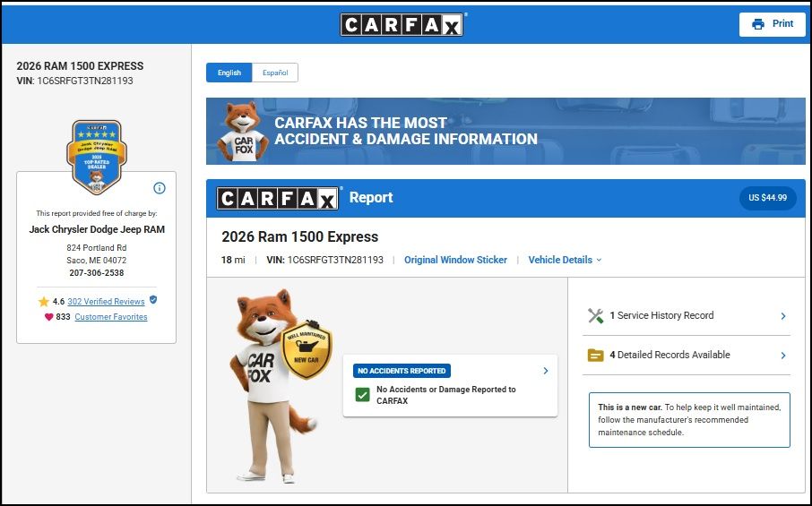Expand the Vehicle Details dropdown
Screen dimensions: 812x506
pyautogui.click(x=565, y=260)
